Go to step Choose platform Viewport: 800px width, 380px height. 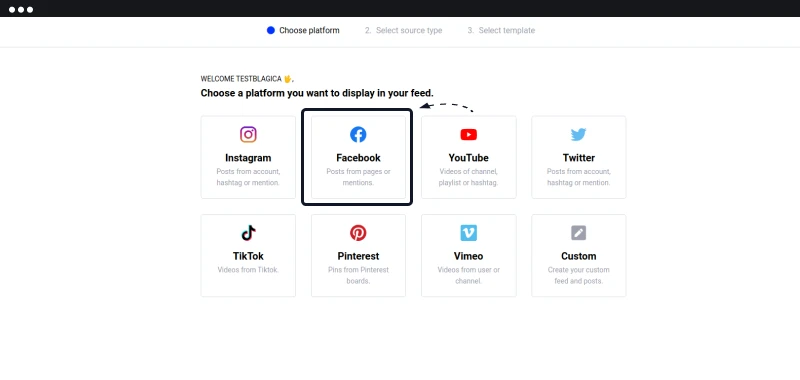(303, 31)
